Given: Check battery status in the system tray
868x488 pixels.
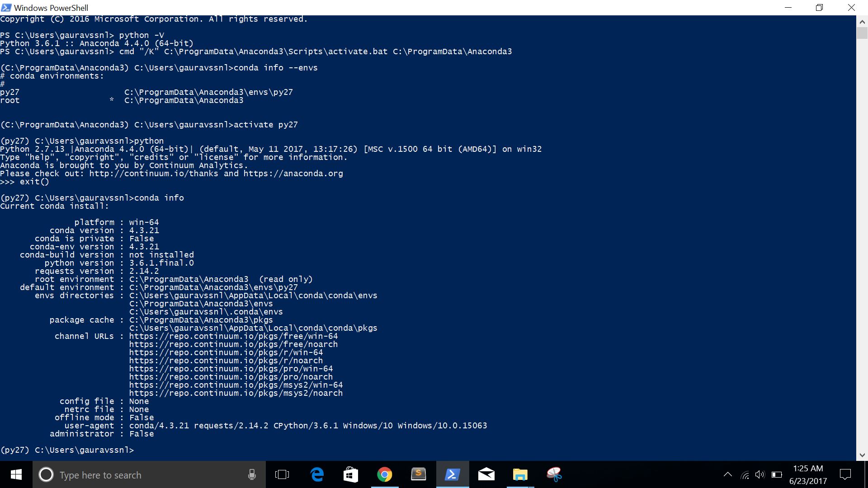Looking at the screenshot, I should [777, 474].
